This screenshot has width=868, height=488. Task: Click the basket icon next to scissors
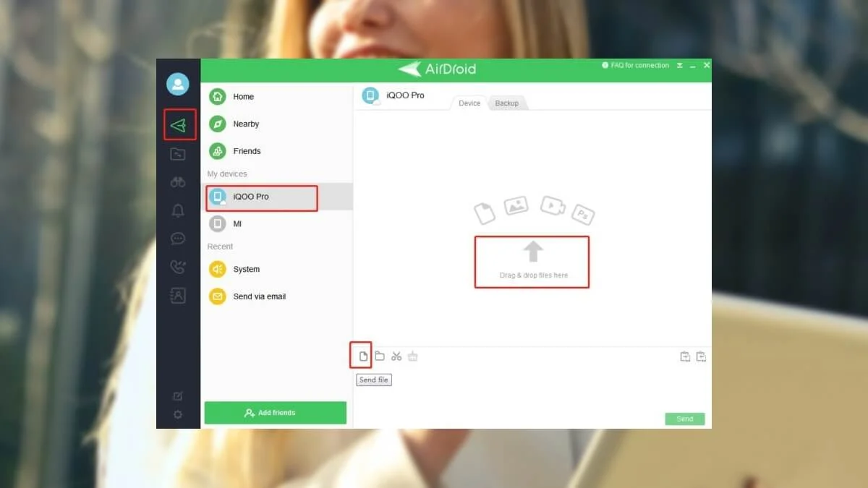tap(413, 356)
